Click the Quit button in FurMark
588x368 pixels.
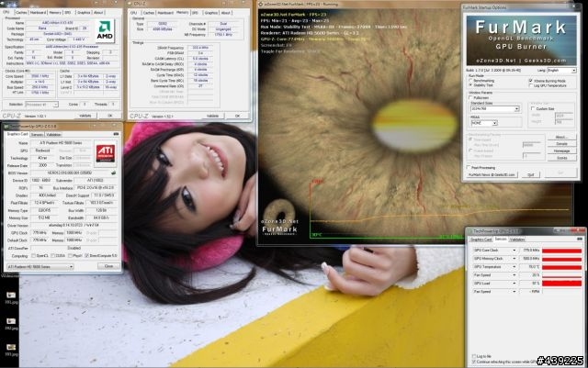pos(531,174)
